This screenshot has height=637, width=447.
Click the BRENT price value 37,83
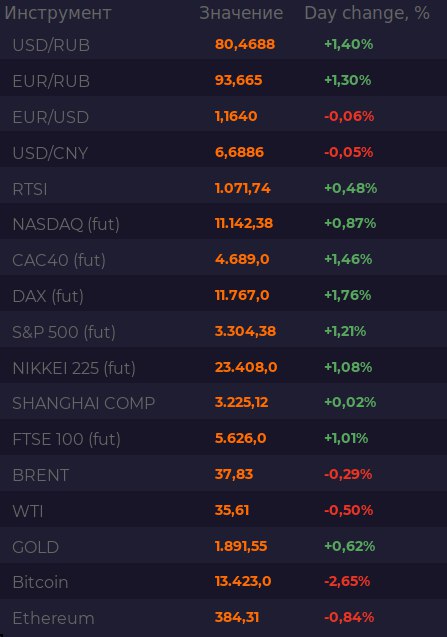pyautogui.click(x=234, y=474)
